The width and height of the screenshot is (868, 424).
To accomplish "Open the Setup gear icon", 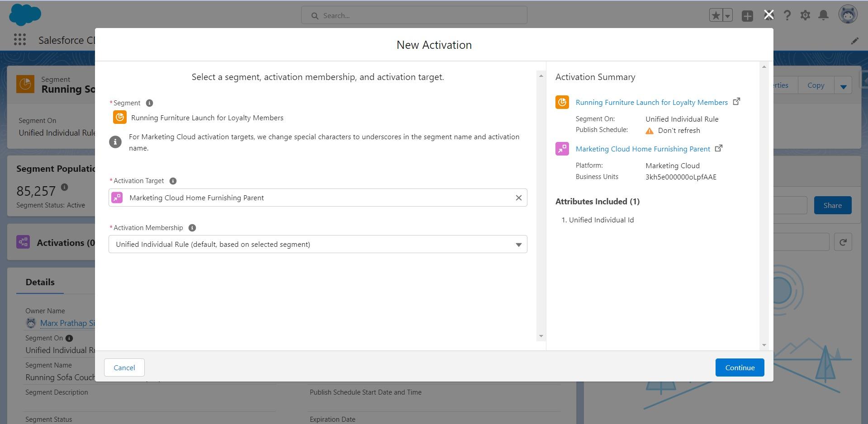I will pyautogui.click(x=805, y=15).
